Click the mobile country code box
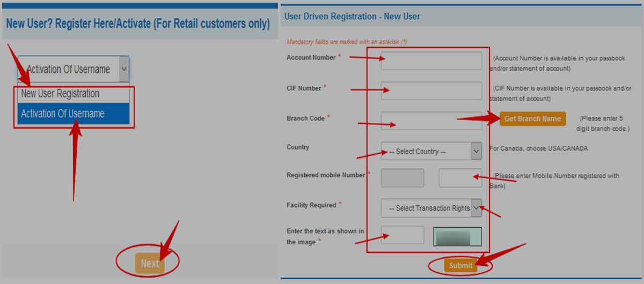This screenshot has width=644, height=284. 402,178
